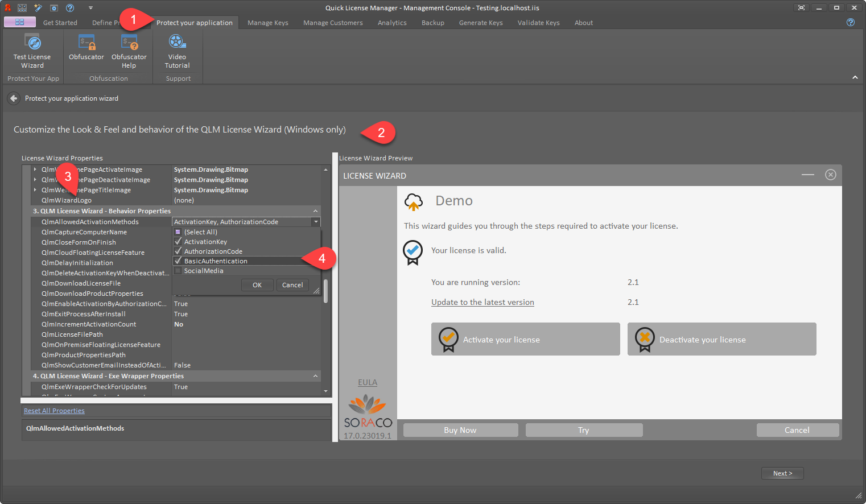Select the QlmExeWrapperCheckForUpdates property
This screenshot has width=866, height=504.
coord(176,387)
